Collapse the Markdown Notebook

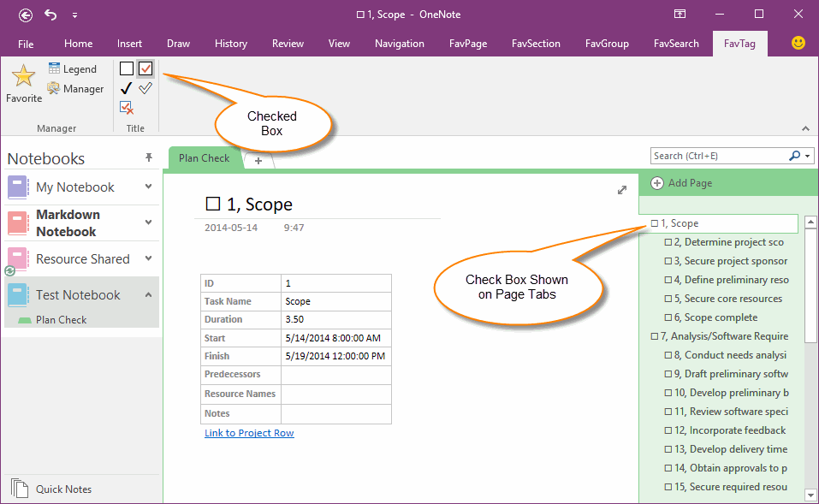[147, 222]
